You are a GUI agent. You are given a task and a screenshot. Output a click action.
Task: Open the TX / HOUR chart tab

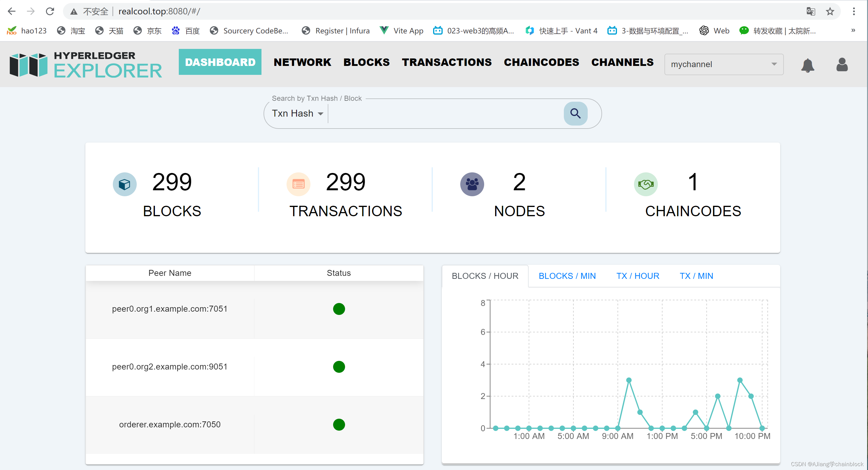coord(637,276)
